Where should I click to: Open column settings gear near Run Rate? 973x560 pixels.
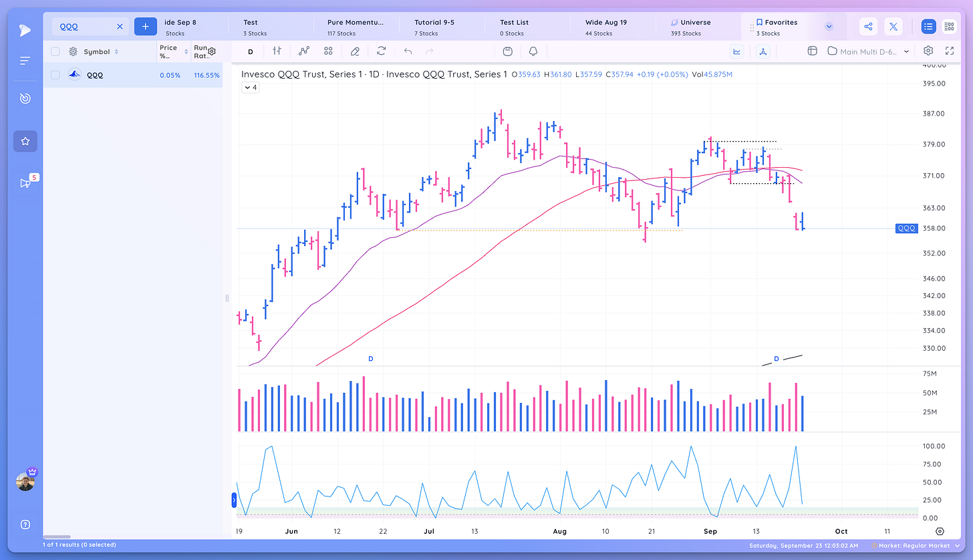point(212,51)
